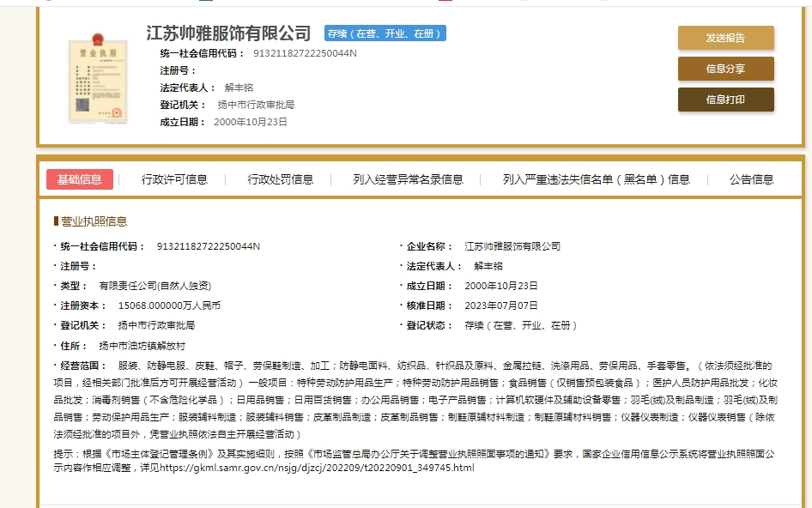Click 成立日期 value in license info section

pyautogui.click(x=500, y=286)
